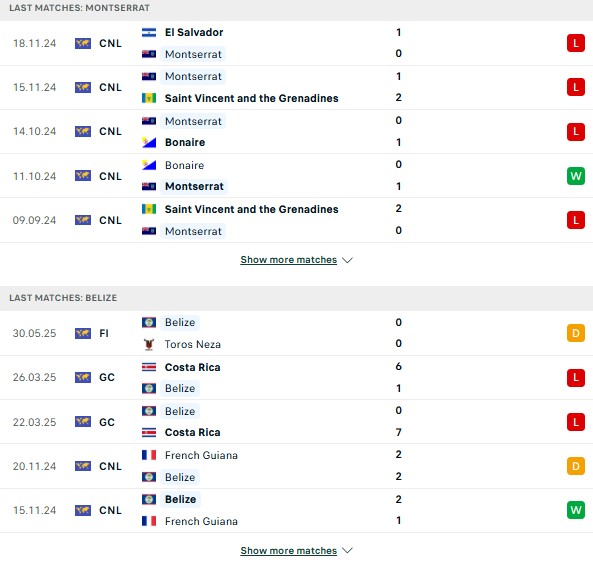Screen dimensions: 593x567
Task: Open Costa Rica team from 22.03.25 match
Action: point(192,432)
